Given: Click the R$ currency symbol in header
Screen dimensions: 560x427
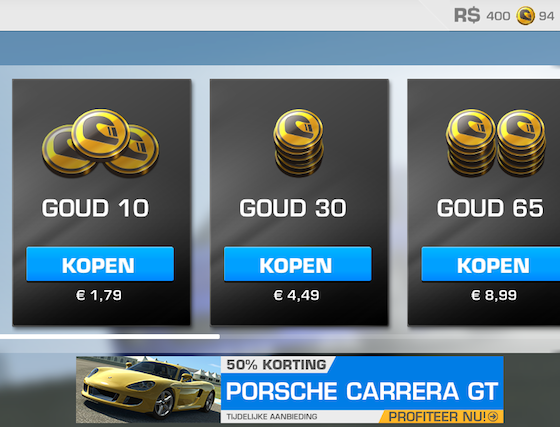Looking at the screenshot, I should [467, 16].
